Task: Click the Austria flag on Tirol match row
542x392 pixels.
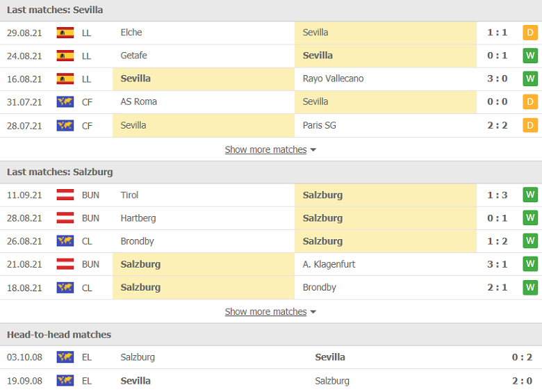Action: 65,195
